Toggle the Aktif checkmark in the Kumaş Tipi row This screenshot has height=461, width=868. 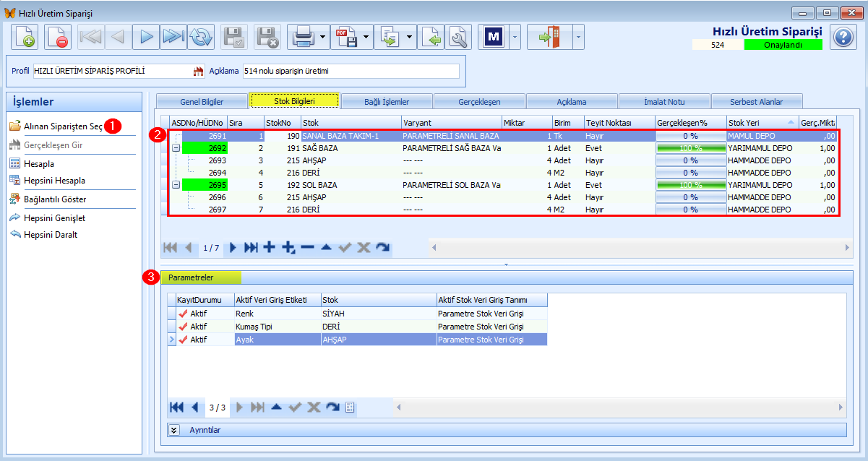click(x=183, y=327)
